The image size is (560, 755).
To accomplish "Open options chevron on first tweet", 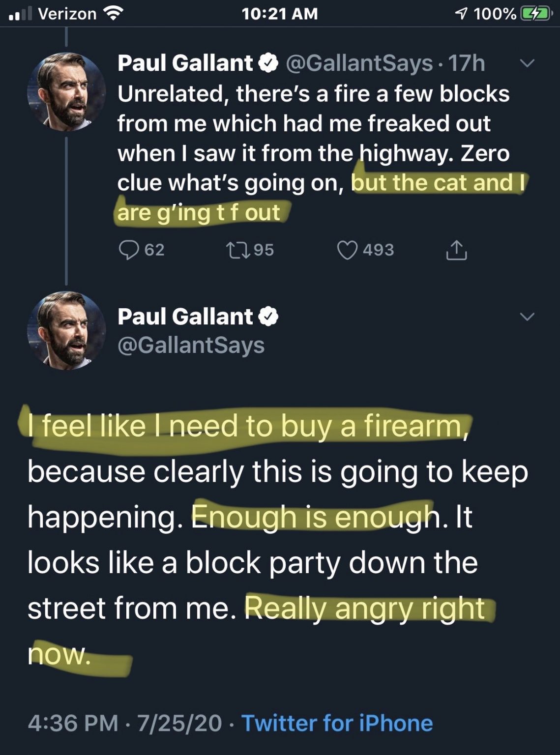I will 527,63.
